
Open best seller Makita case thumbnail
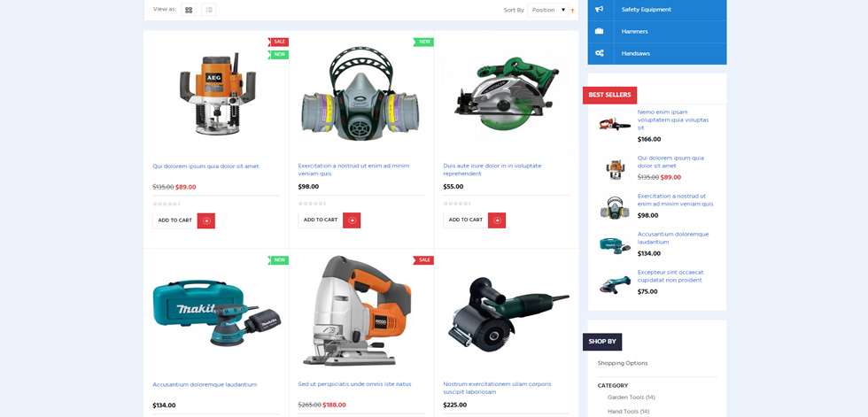[615, 245]
